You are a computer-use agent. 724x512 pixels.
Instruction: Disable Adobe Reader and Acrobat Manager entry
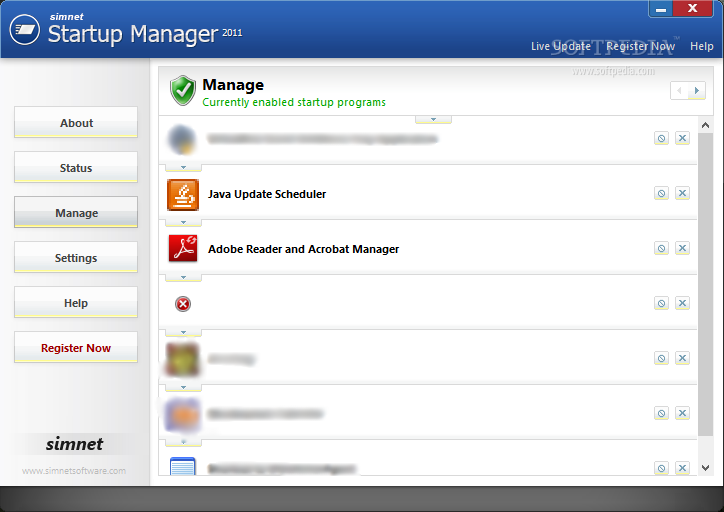tap(661, 248)
